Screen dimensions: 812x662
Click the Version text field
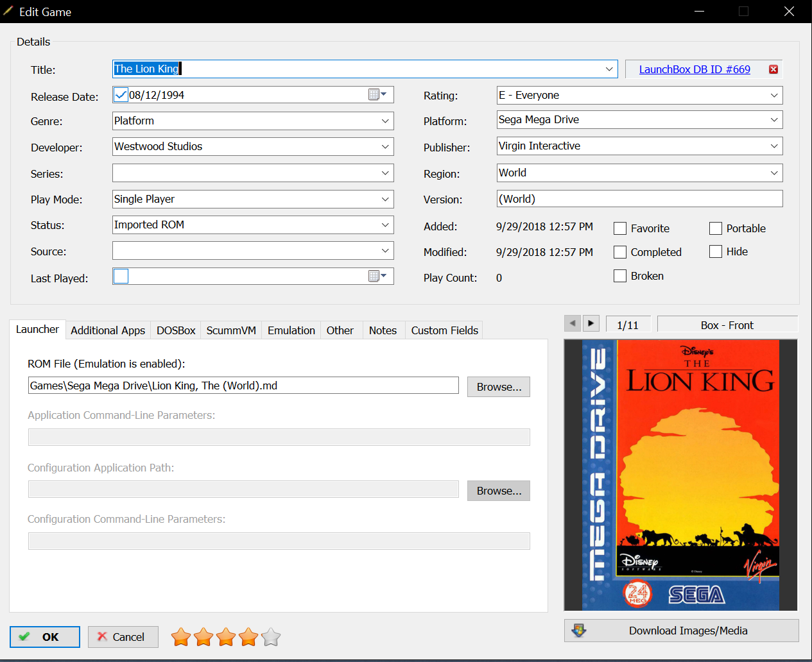click(640, 199)
